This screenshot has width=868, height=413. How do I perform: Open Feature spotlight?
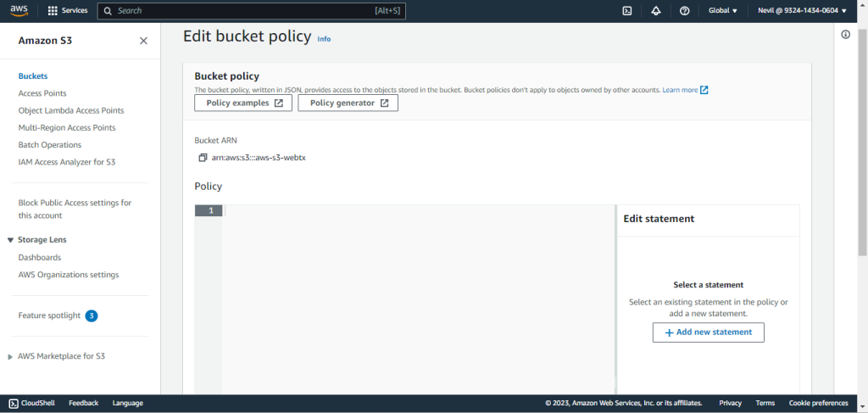tap(49, 315)
